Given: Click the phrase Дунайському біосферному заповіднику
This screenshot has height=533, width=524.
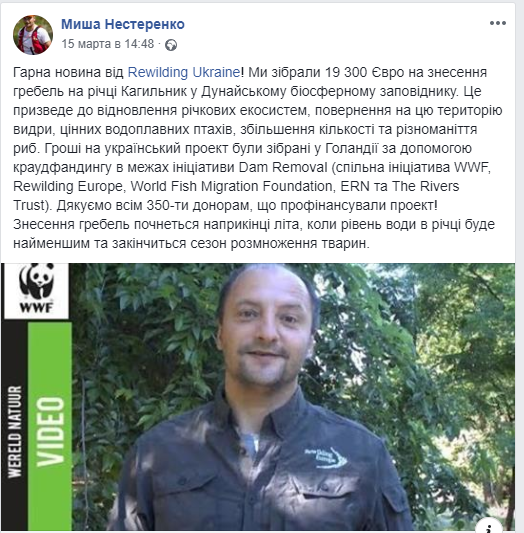Looking at the screenshot, I should coord(329,91).
